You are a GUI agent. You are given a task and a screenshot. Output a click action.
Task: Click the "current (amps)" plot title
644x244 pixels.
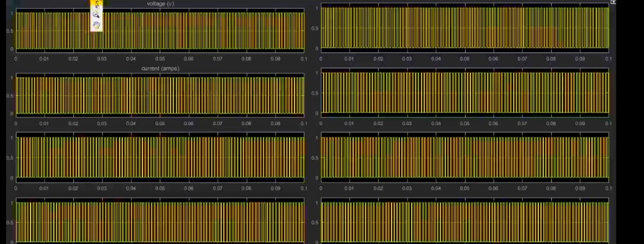pyautogui.click(x=159, y=69)
